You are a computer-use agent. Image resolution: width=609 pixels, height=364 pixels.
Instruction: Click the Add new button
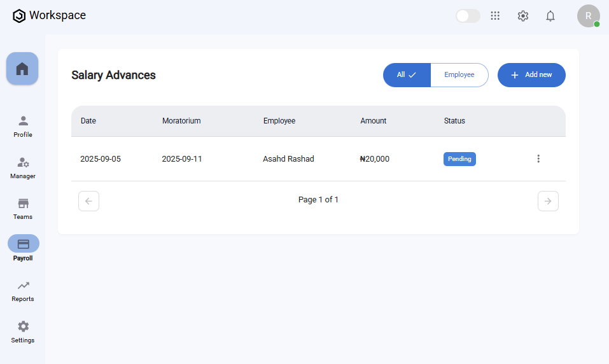tap(531, 75)
